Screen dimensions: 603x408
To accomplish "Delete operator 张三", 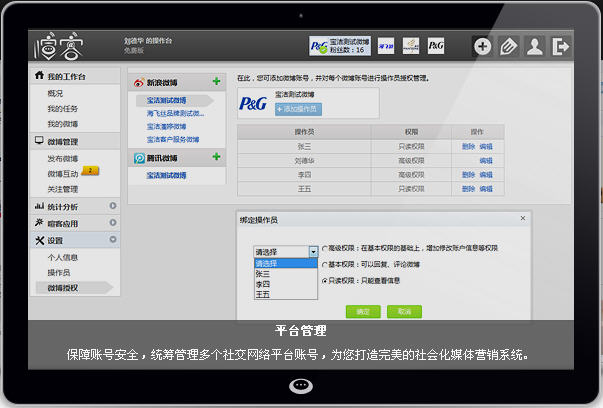I will [468, 147].
